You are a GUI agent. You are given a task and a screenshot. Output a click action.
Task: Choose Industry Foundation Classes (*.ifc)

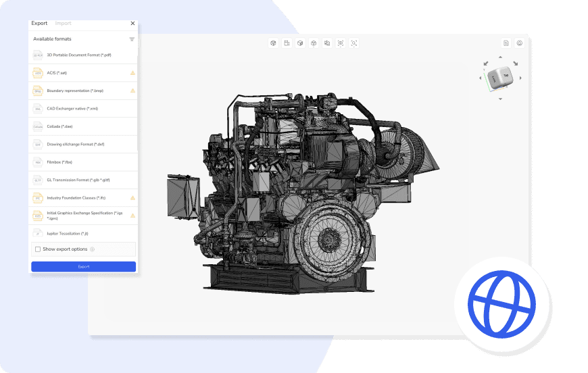click(83, 198)
